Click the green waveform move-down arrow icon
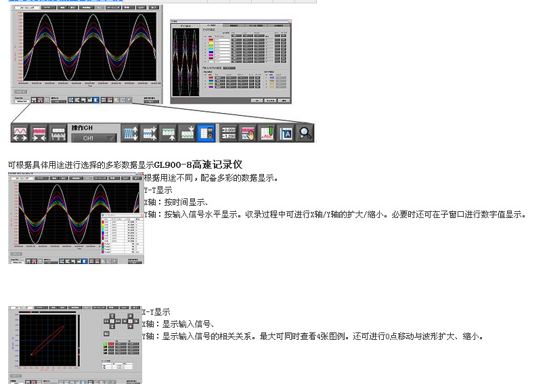The width and height of the screenshot is (549, 392). 188,133
